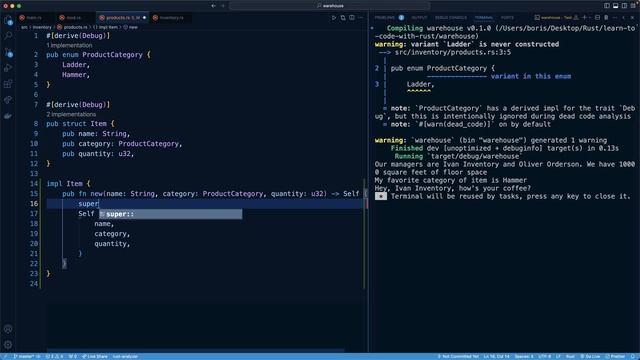Open the Source Control view

(x=8, y=52)
